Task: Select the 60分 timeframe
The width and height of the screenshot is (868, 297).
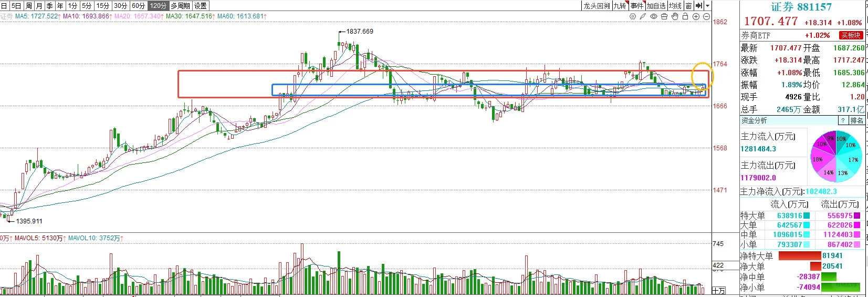Action: 139,6
